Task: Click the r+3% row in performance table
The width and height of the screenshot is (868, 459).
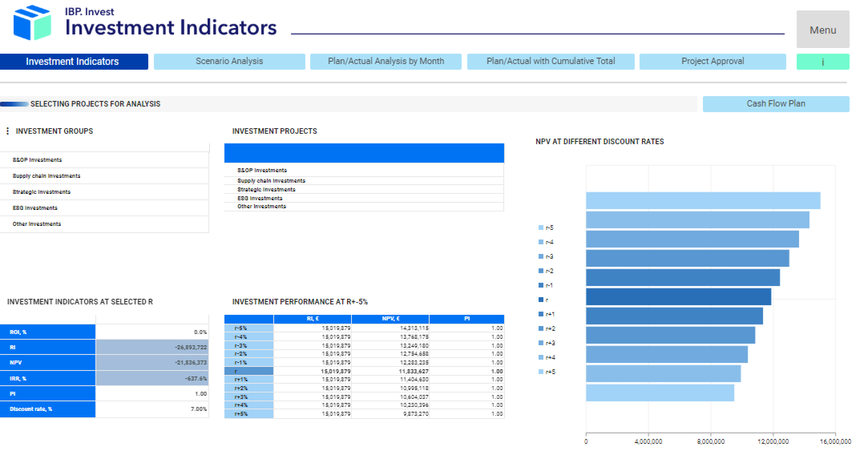Action: tap(241, 397)
